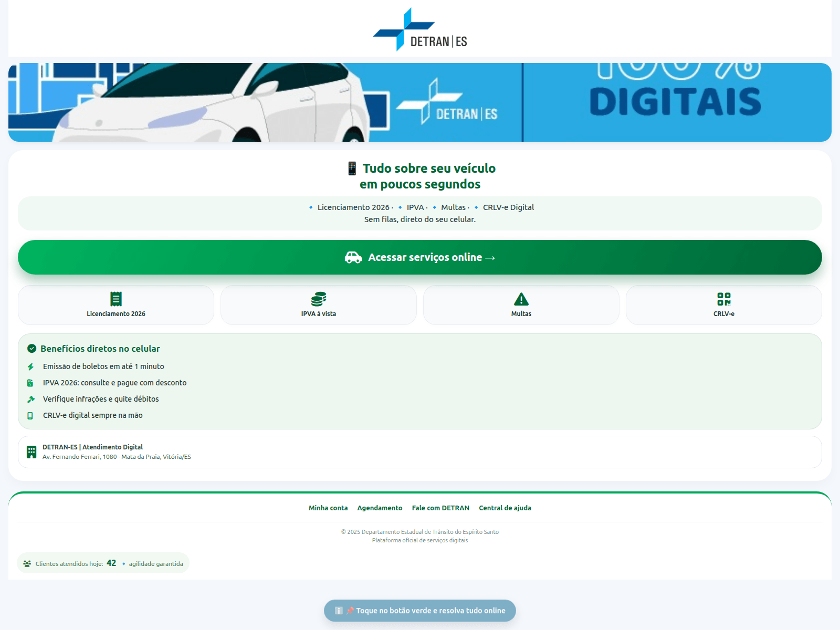
Task: Click the invoice icon for IPVA 2026
Action: 30,383
